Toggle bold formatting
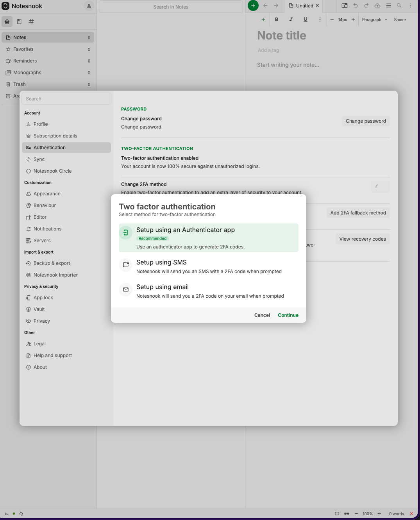Image resolution: width=420 pixels, height=520 pixels. click(x=277, y=20)
